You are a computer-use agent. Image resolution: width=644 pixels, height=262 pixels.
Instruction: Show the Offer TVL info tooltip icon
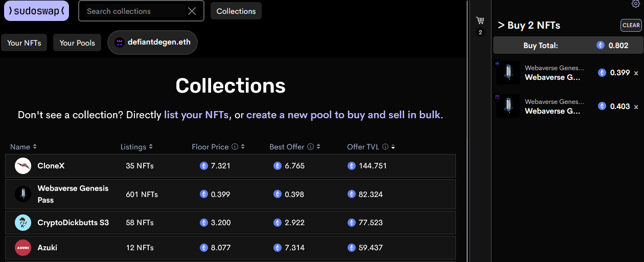[385, 147]
